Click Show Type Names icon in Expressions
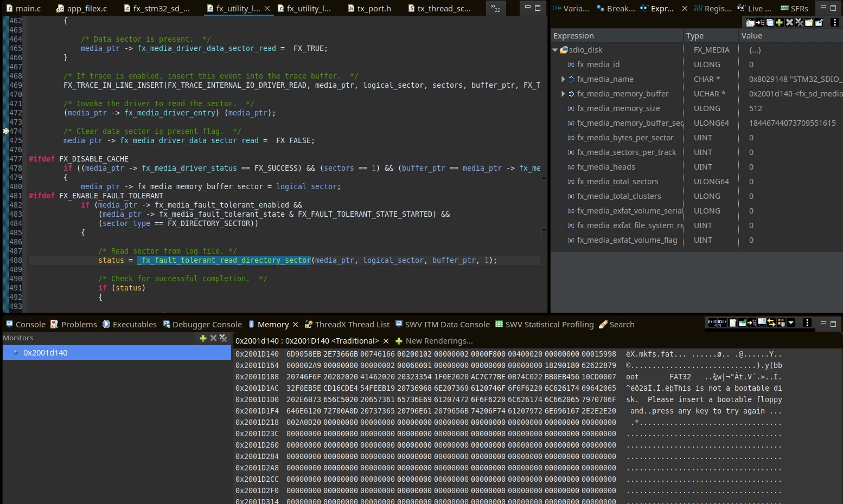Viewport: 843px width, 504px height. [x=750, y=22]
